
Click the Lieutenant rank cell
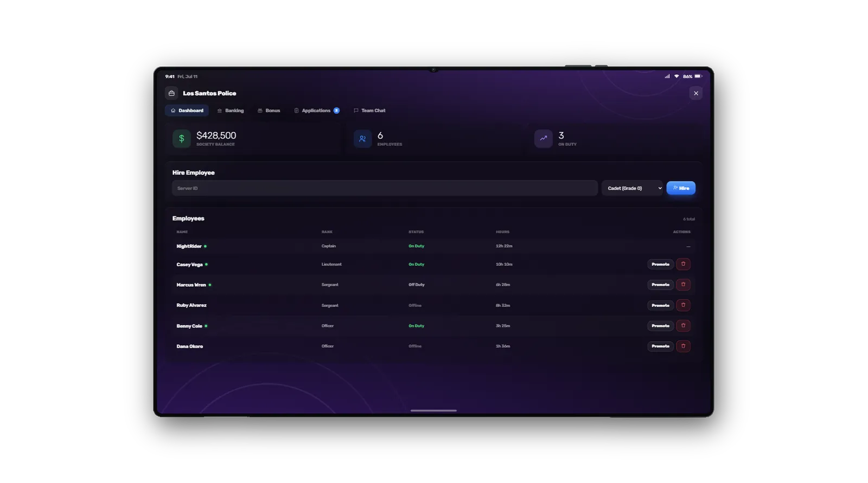331,265
